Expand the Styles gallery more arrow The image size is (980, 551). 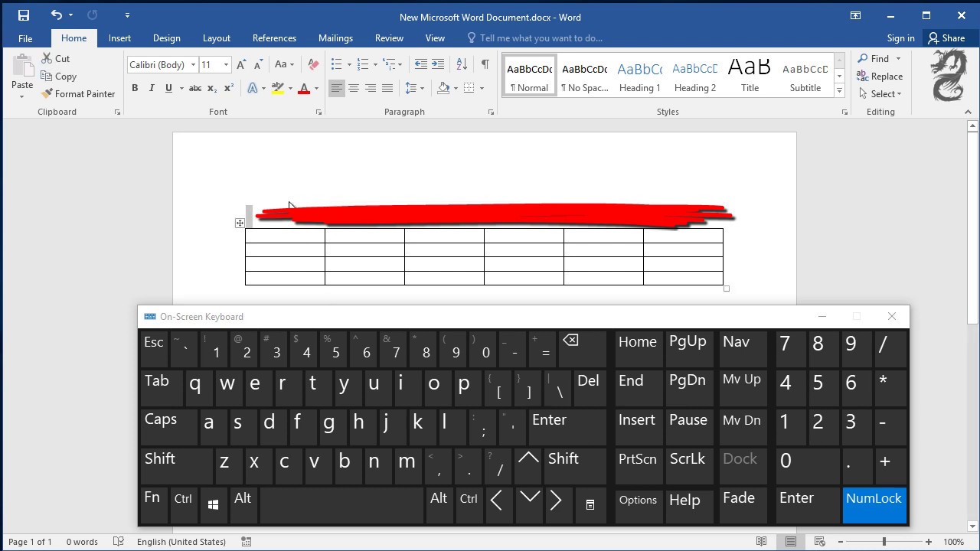click(839, 90)
